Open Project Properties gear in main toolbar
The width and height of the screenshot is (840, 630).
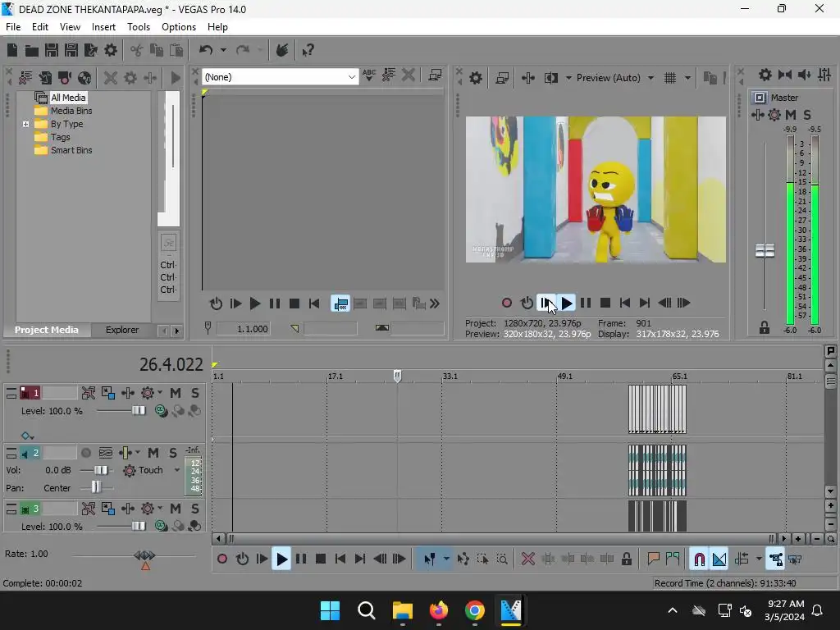[x=111, y=50]
